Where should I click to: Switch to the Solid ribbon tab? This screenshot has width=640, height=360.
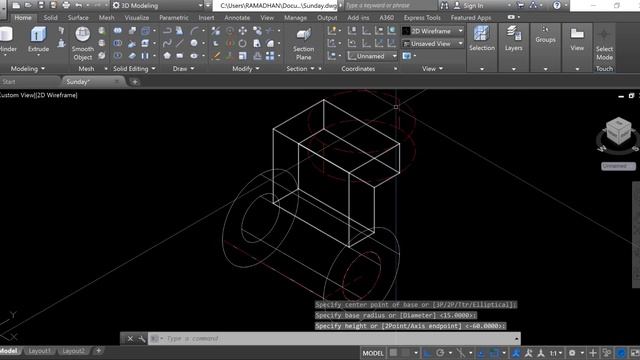click(x=50, y=18)
